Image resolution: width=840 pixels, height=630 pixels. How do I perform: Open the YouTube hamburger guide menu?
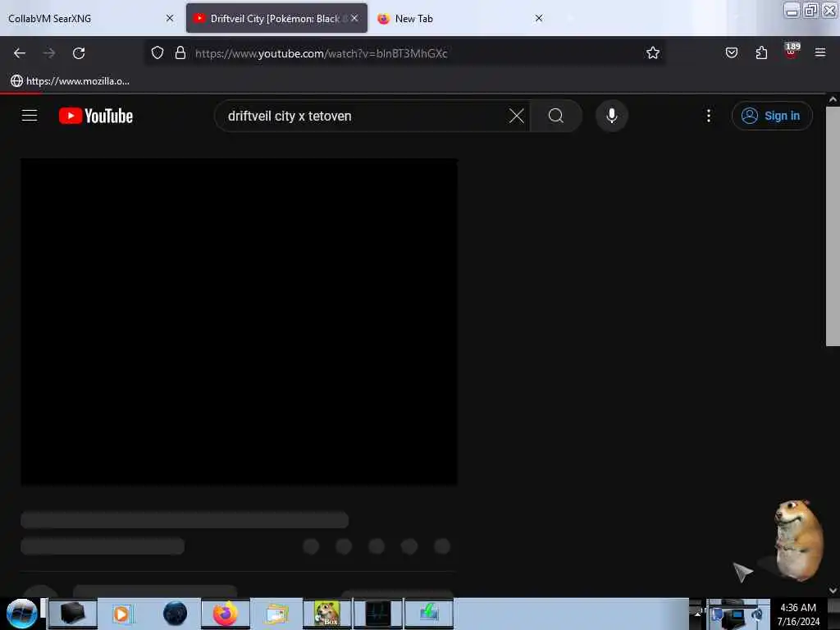click(30, 115)
